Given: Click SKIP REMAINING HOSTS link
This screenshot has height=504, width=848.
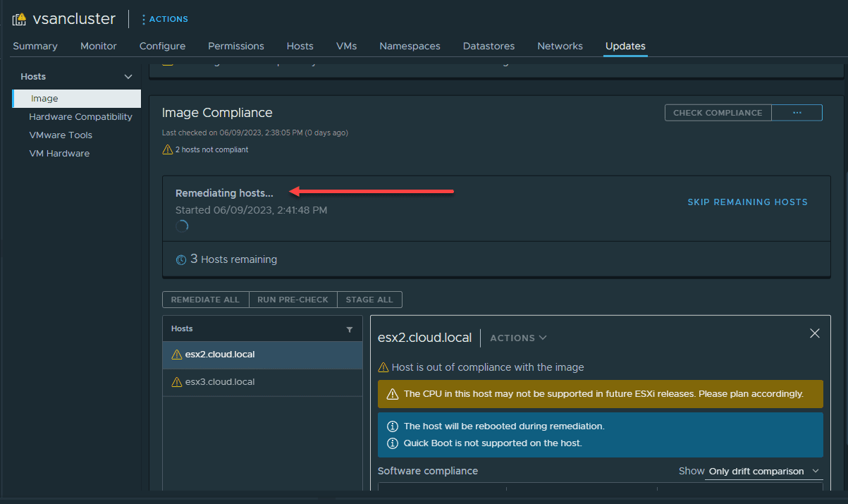Looking at the screenshot, I should click(x=747, y=202).
